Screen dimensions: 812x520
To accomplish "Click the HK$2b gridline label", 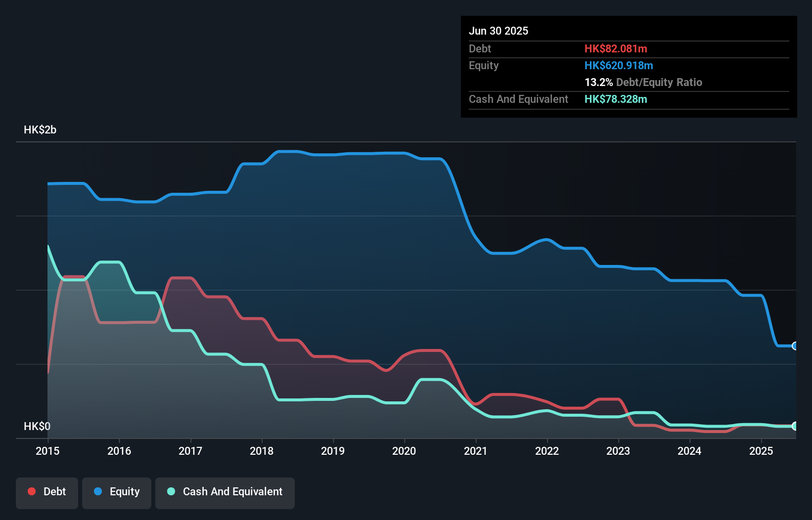I will point(40,130).
